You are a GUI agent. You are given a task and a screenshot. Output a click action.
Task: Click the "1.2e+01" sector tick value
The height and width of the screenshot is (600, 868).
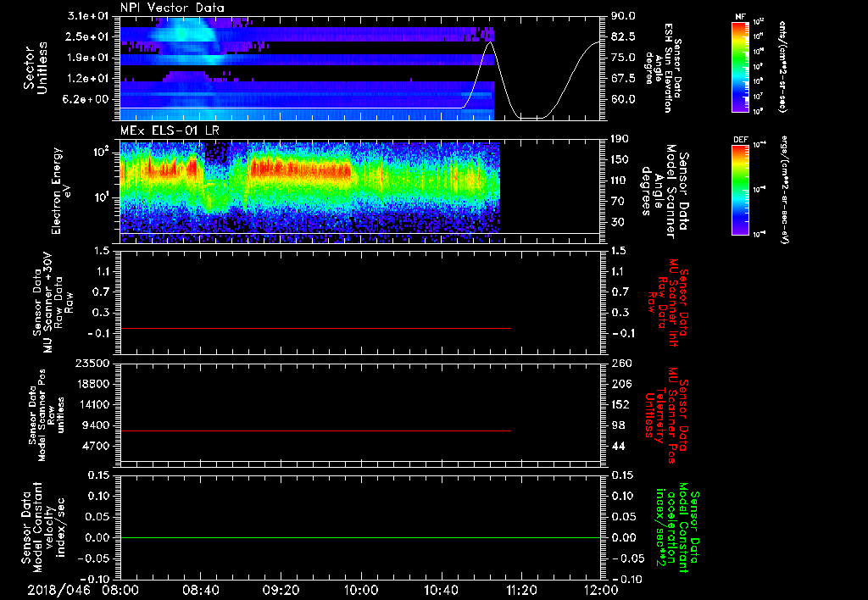point(88,79)
